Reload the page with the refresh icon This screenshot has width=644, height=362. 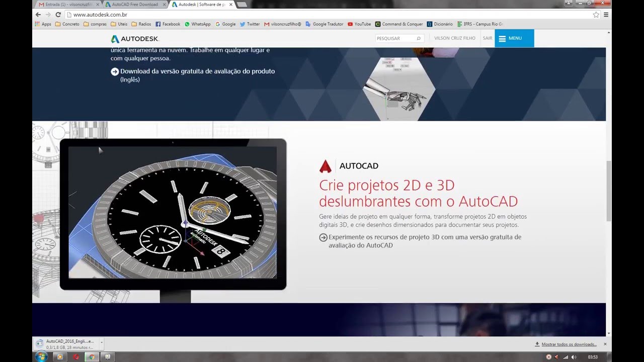coord(58,15)
